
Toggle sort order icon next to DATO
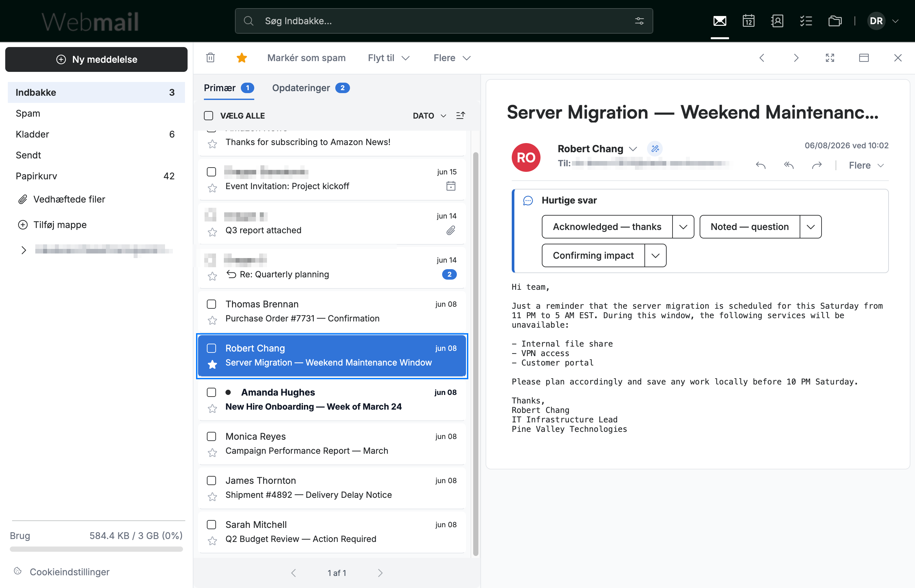tap(460, 115)
